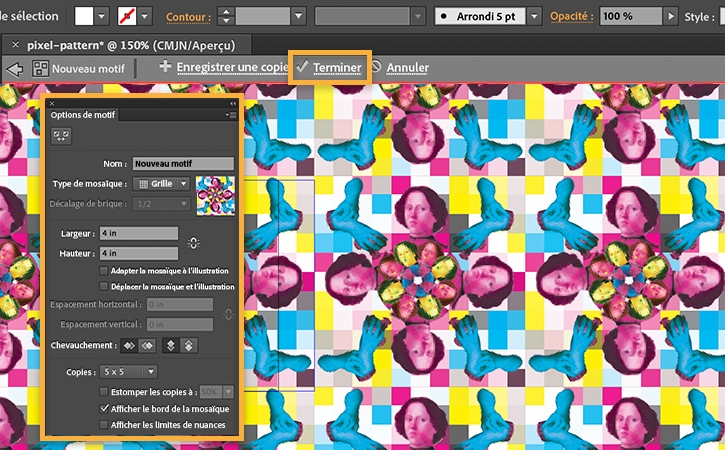Click the pattern preview thumbnail
725x450 pixels.
(x=215, y=196)
